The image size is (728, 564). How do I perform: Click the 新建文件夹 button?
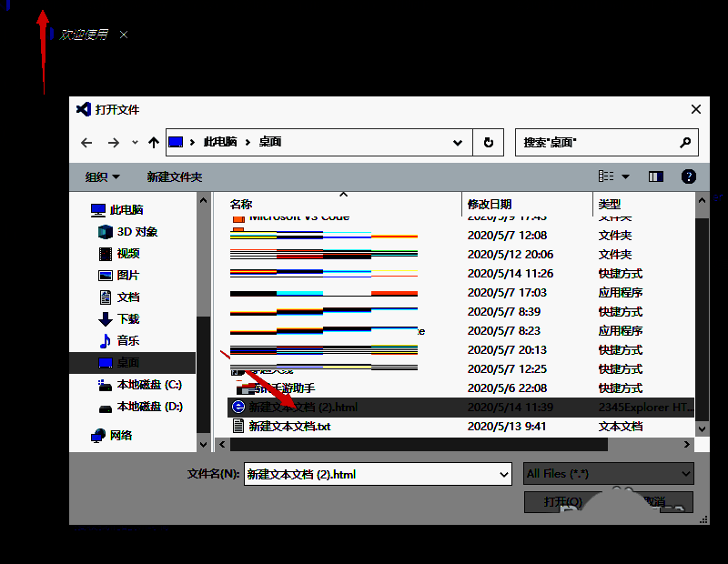click(x=175, y=176)
